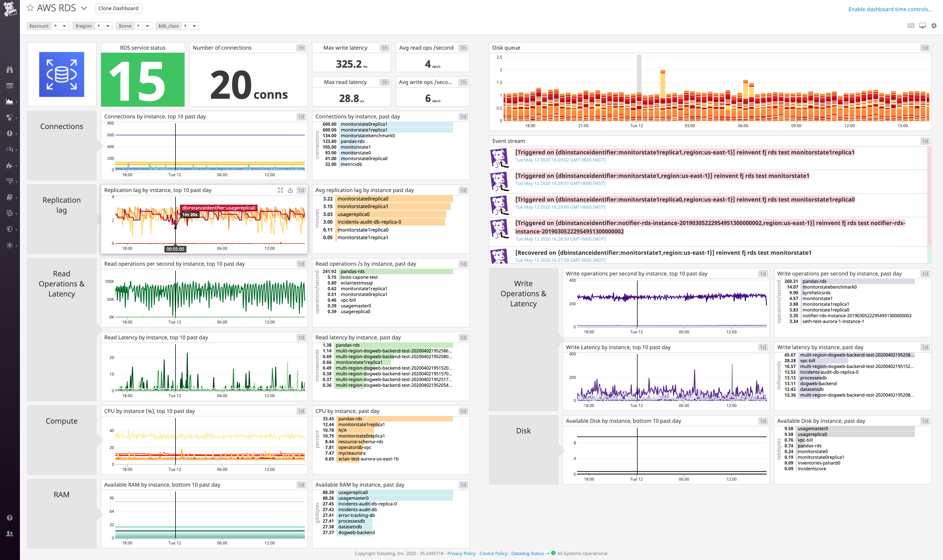The height and width of the screenshot is (560, 943).
Task: Open the Security shield icon in sidebar
Action: (10, 229)
